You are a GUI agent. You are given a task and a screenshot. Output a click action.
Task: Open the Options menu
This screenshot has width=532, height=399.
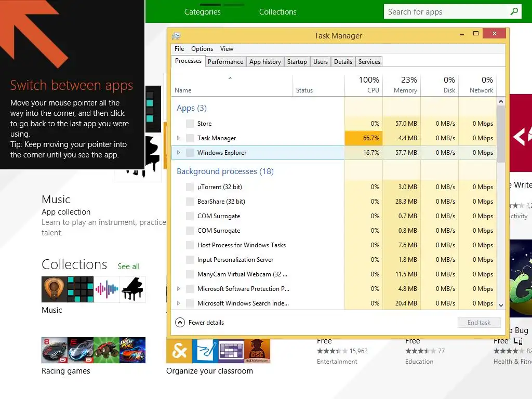click(202, 49)
